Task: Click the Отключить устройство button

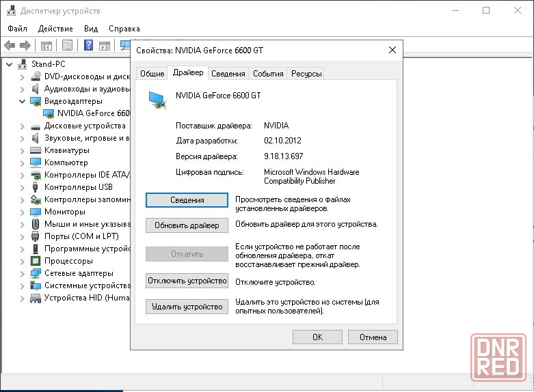Action: 187,281
